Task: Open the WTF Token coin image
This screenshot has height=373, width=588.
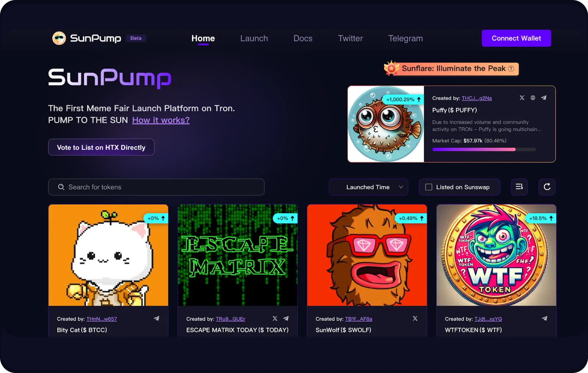Action: pos(496,255)
